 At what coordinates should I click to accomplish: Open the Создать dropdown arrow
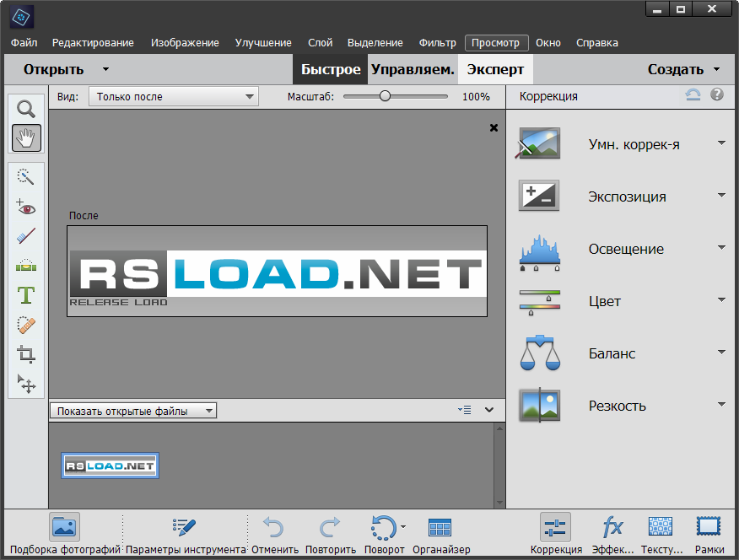click(x=717, y=69)
